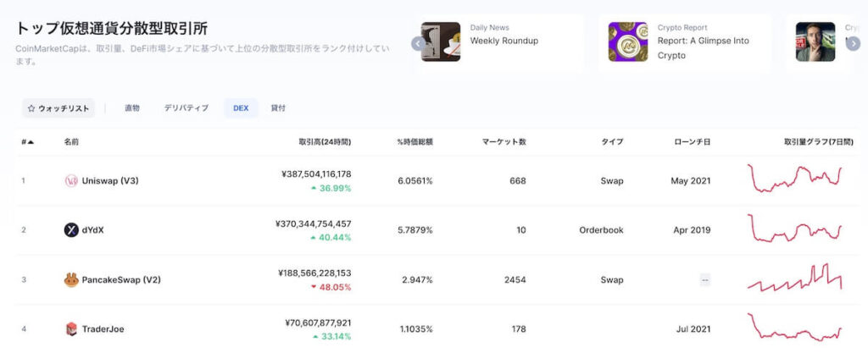The width and height of the screenshot is (868, 353).
Task: Switch to the デリバティブ tab
Action: pos(186,108)
